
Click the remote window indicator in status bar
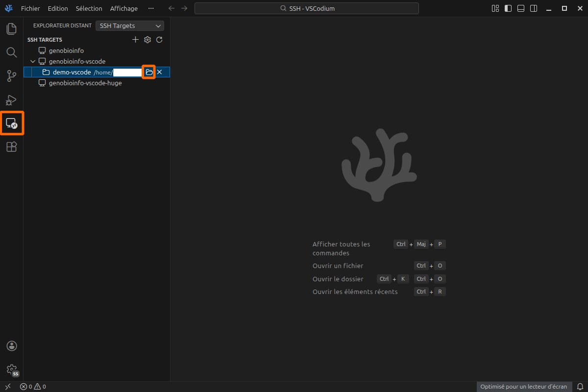[x=7, y=387]
